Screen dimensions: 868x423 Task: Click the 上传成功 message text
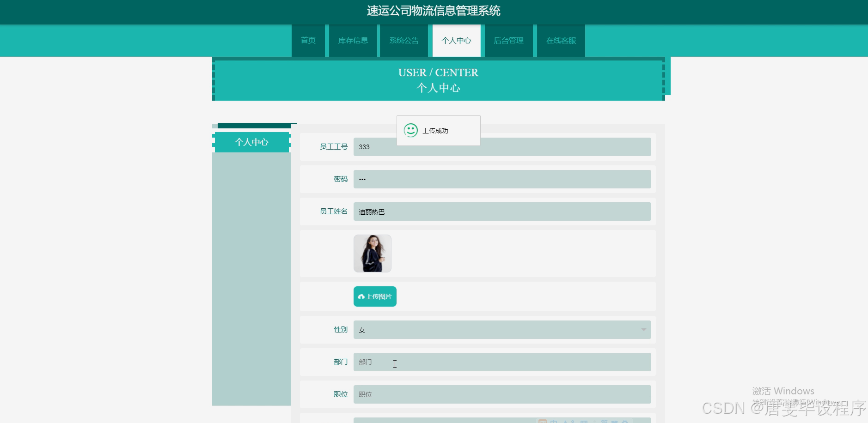435,131
